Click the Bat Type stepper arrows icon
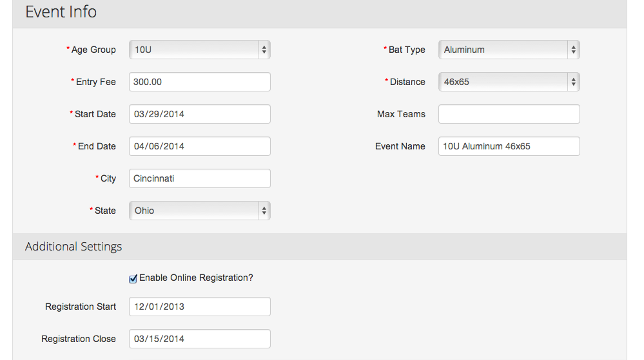644x360 pixels. tap(573, 50)
